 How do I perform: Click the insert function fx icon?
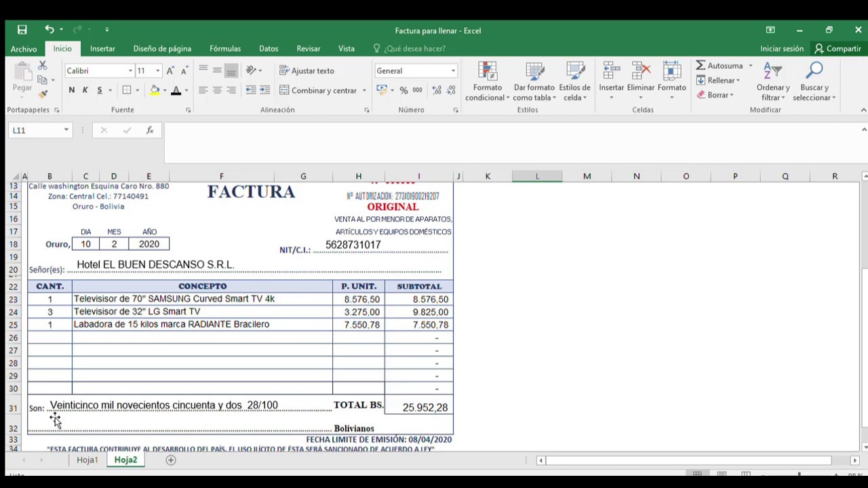pyautogui.click(x=150, y=130)
